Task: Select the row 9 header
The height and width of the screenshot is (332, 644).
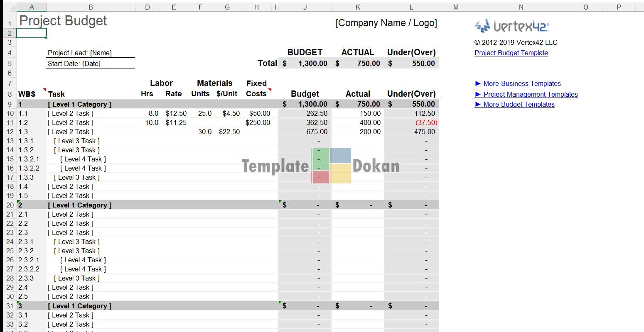Action: click(x=10, y=104)
